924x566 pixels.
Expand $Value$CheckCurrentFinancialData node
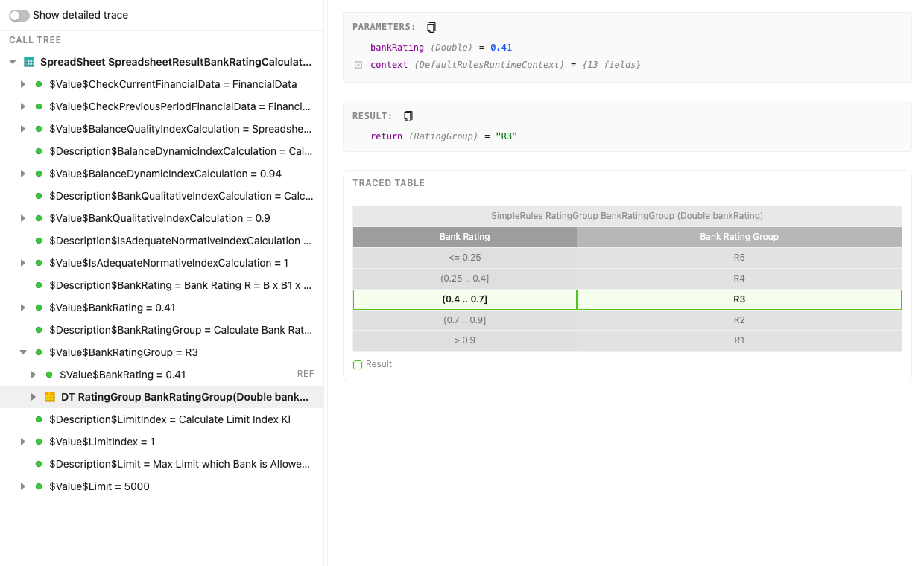click(x=23, y=84)
